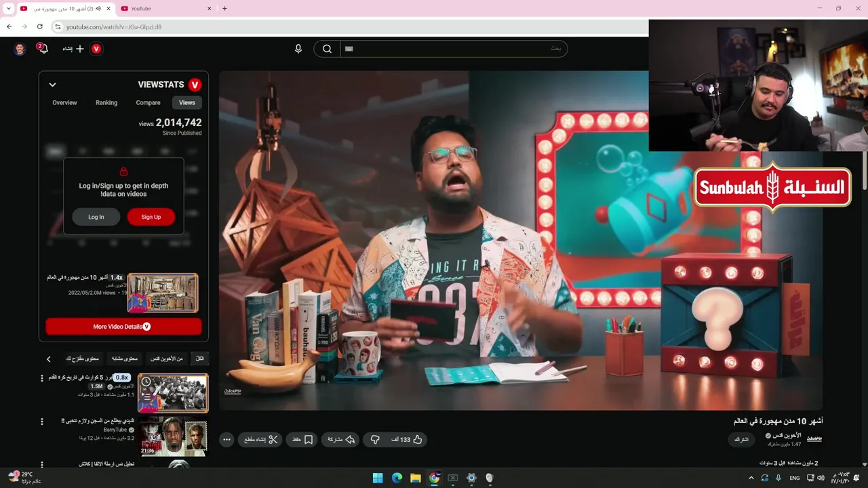868x488 pixels.
Task: Select the Views tab
Action: click(x=187, y=103)
